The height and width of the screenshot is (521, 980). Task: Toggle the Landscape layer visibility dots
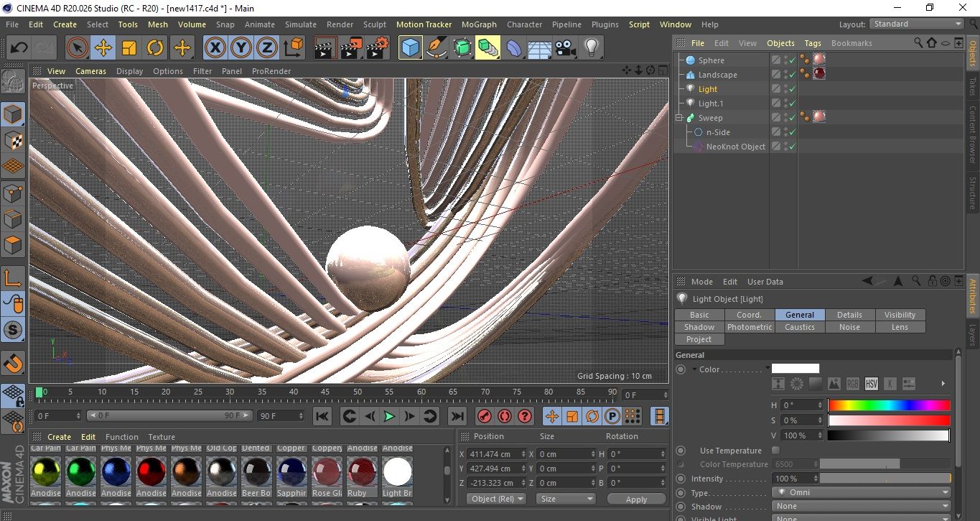[x=785, y=75]
